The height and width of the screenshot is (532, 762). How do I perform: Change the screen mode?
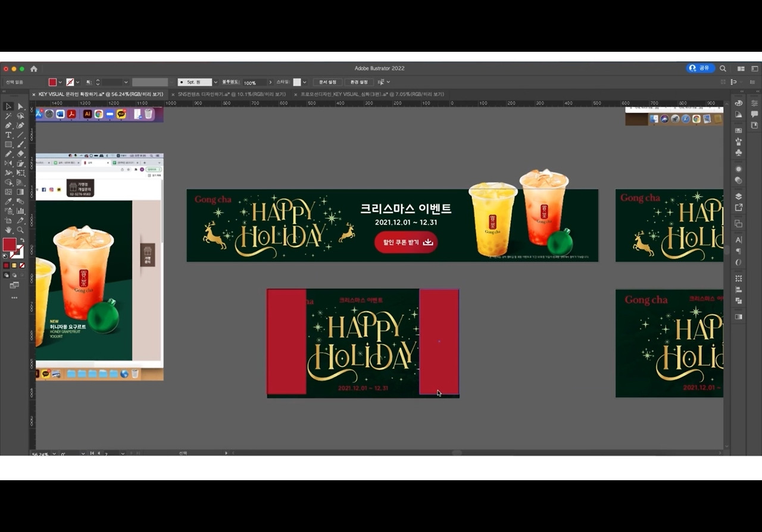[x=14, y=286]
